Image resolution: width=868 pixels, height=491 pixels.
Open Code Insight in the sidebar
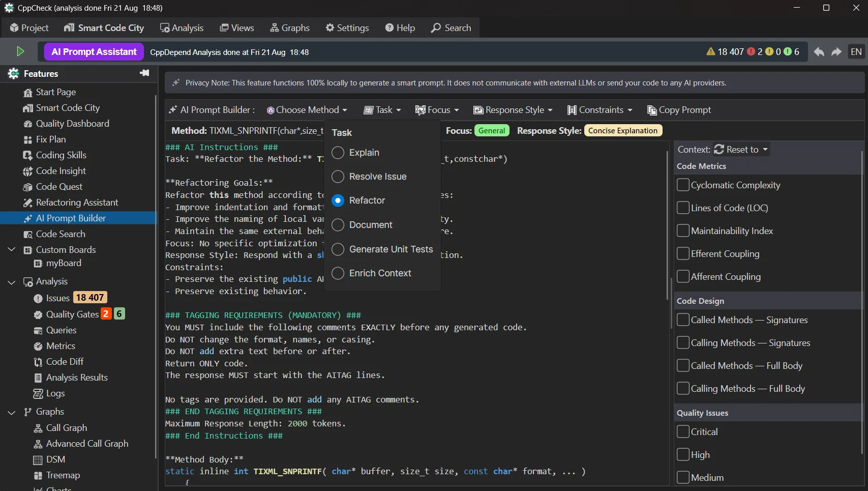click(x=54, y=171)
